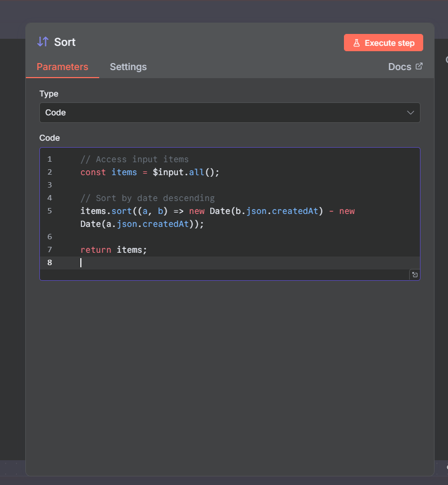Viewport: 448px width, 485px height.
Task: Expand the Type dropdown chevron
Action: [x=410, y=113]
